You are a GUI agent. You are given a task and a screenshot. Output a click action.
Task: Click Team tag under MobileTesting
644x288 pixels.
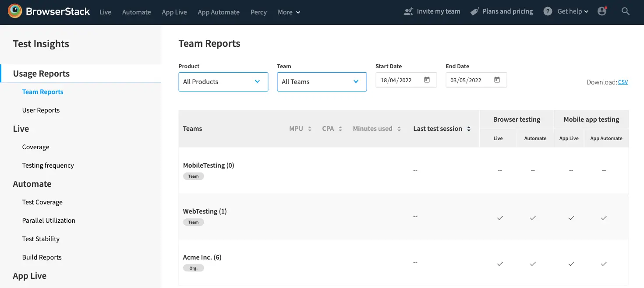pyautogui.click(x=194, y=176)
